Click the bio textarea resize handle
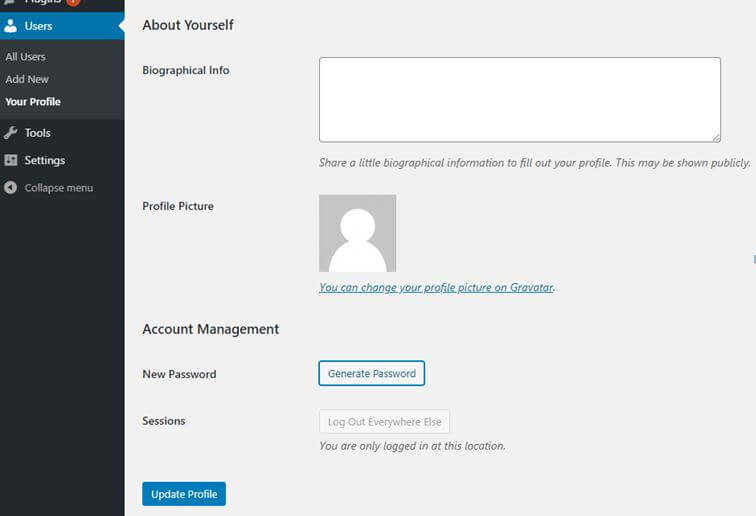 click(716, 137)
